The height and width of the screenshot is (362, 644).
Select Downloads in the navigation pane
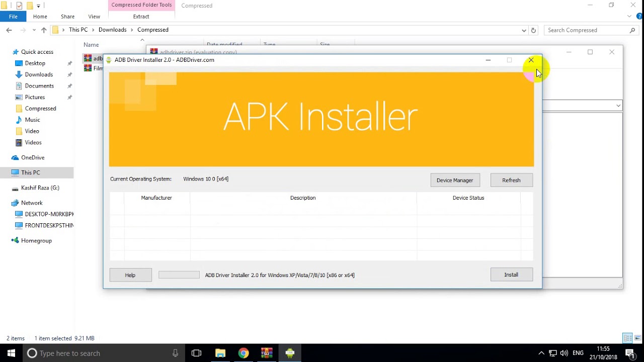[x=39, y=74]
